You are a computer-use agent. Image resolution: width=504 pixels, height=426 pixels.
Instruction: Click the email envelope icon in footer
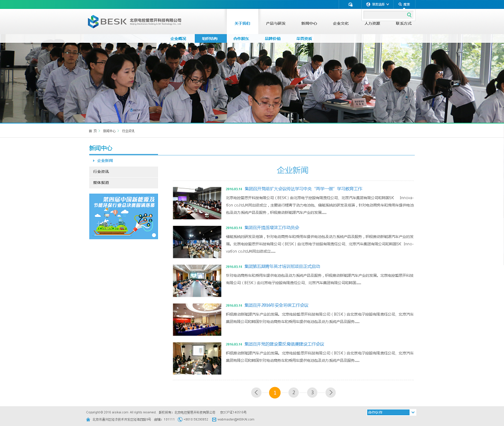click(x=214, y=420)
